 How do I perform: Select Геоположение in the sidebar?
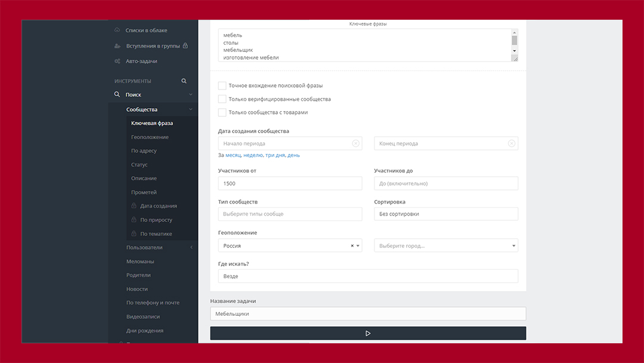pos(150,137)
